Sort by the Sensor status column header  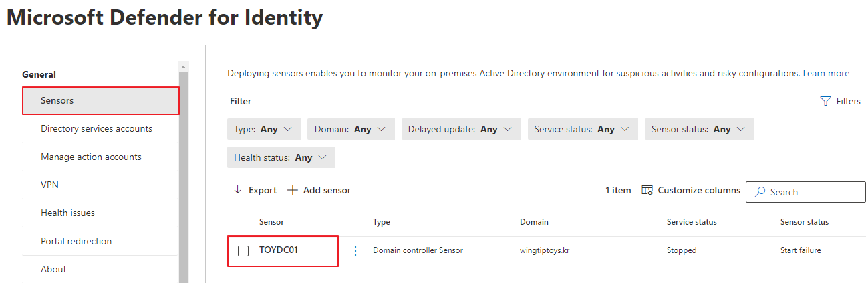805,222
